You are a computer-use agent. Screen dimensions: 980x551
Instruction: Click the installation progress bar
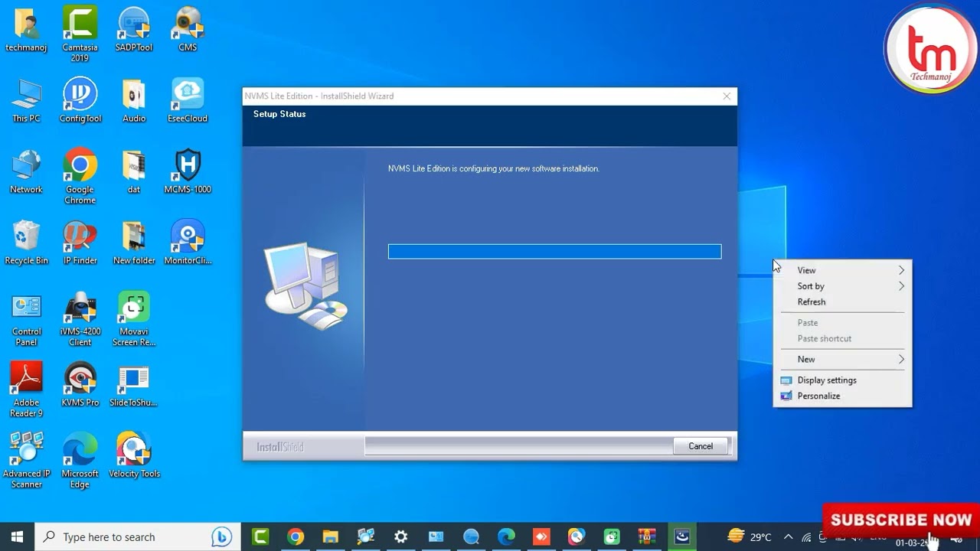(554, 252)
